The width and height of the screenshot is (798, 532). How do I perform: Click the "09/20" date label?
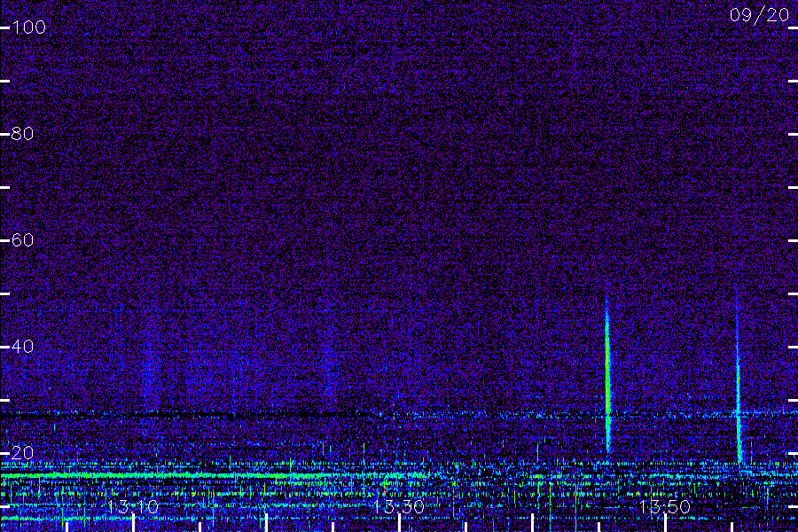pos(759,15)
